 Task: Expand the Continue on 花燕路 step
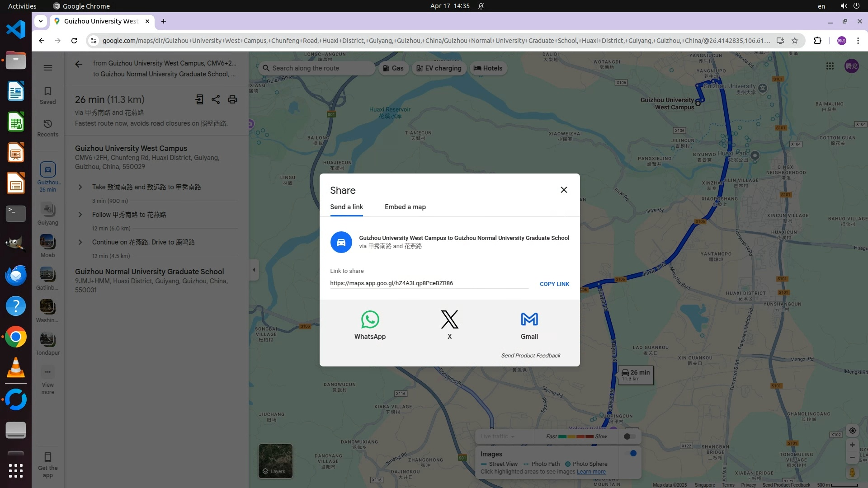tap(80, 242)
